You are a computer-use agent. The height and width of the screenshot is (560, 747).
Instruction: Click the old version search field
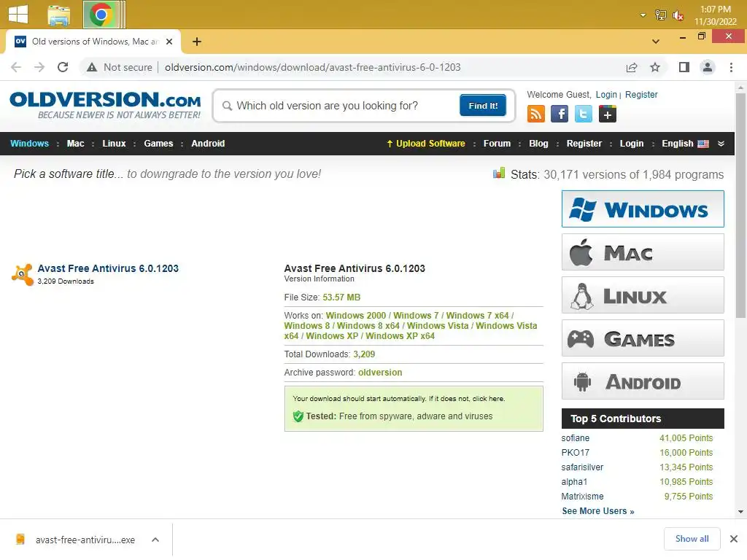pyautogui.click(x=341, y=106)
